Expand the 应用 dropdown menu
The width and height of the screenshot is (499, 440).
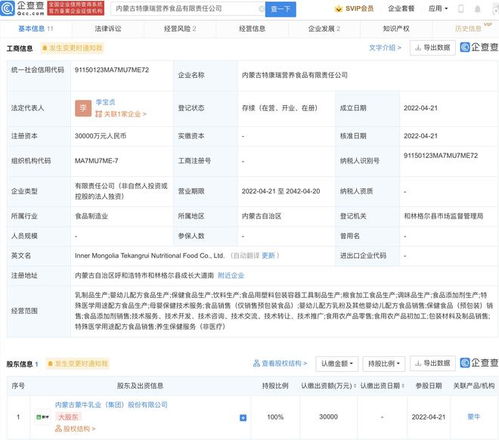pos(438,9)
